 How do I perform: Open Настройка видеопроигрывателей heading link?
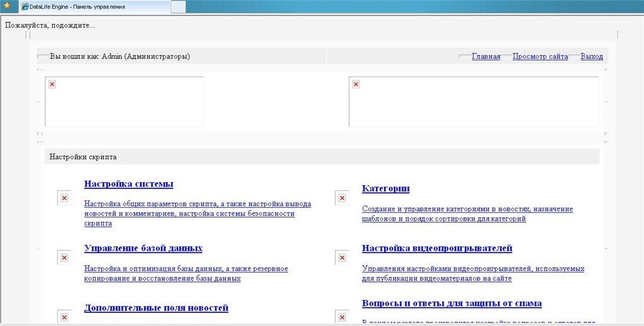tap(437, 249)
